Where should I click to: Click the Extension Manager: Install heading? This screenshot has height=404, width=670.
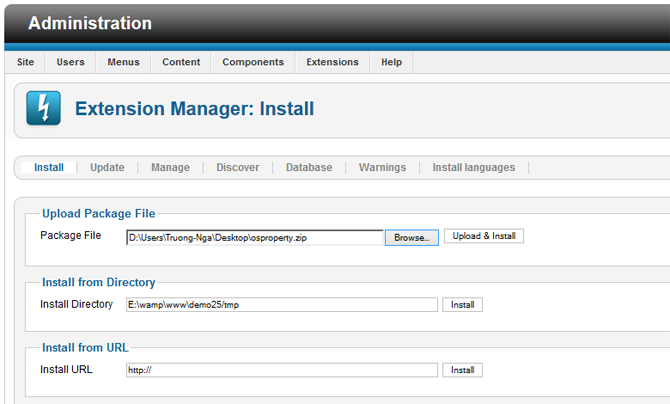[194, 109]
